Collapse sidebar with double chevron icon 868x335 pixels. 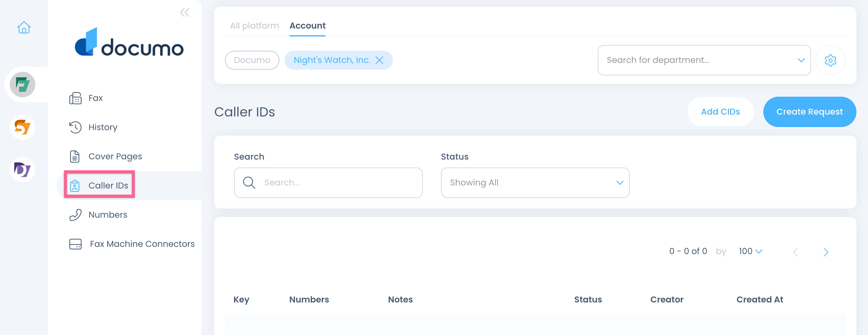point(184,13)
